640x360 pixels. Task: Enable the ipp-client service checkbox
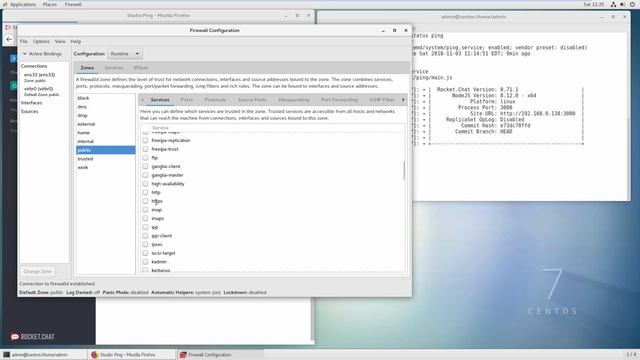145,236
